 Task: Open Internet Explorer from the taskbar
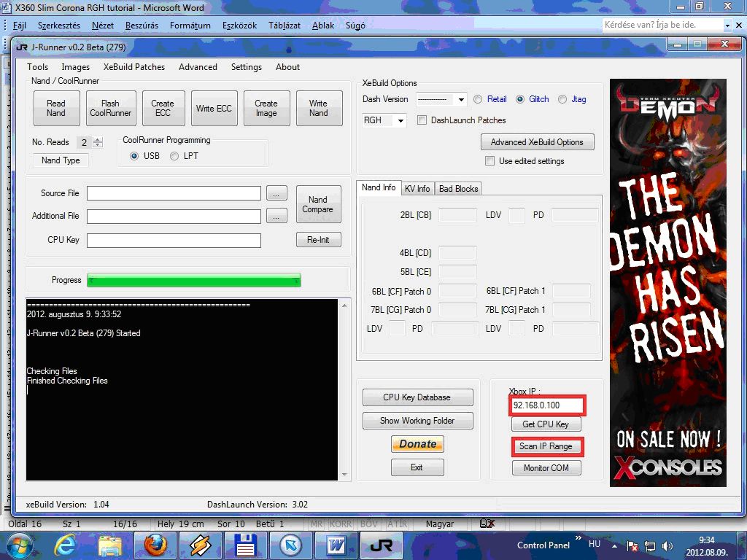[x=65, y=545]
